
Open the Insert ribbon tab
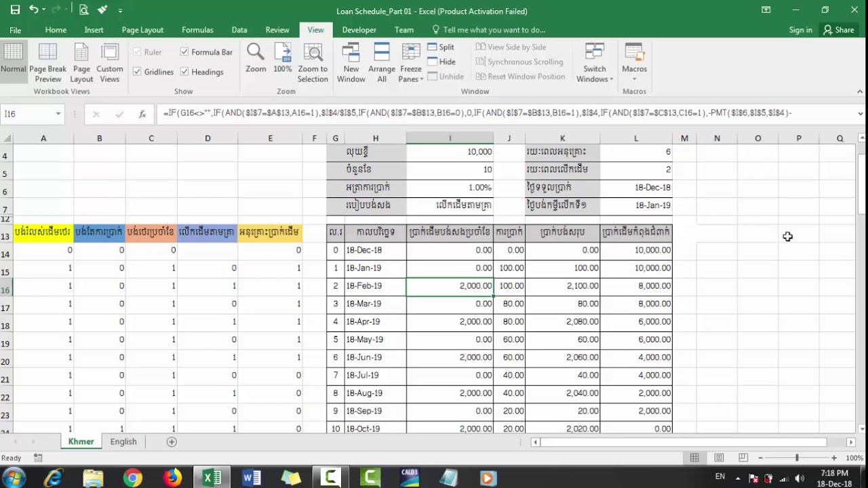(x=94, y=30)
